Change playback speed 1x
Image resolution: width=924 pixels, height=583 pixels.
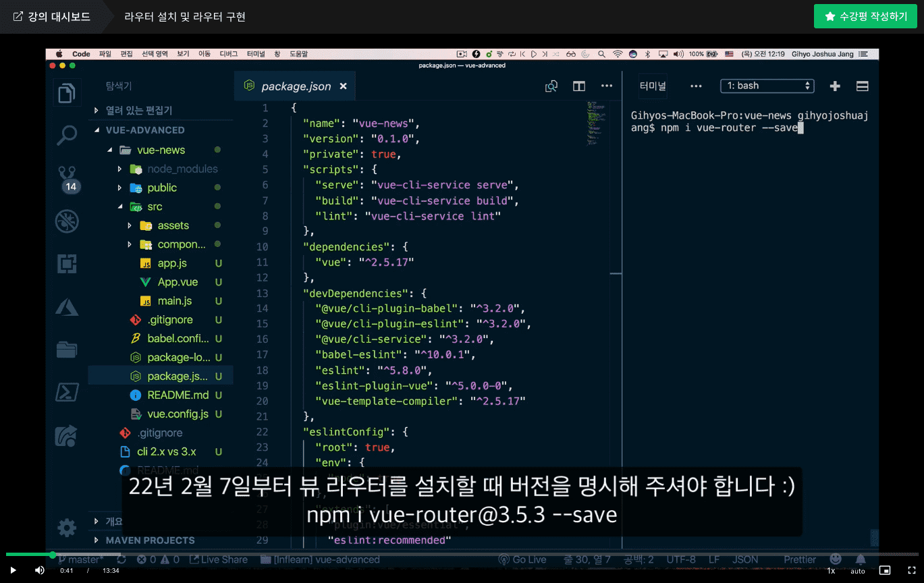831,571
